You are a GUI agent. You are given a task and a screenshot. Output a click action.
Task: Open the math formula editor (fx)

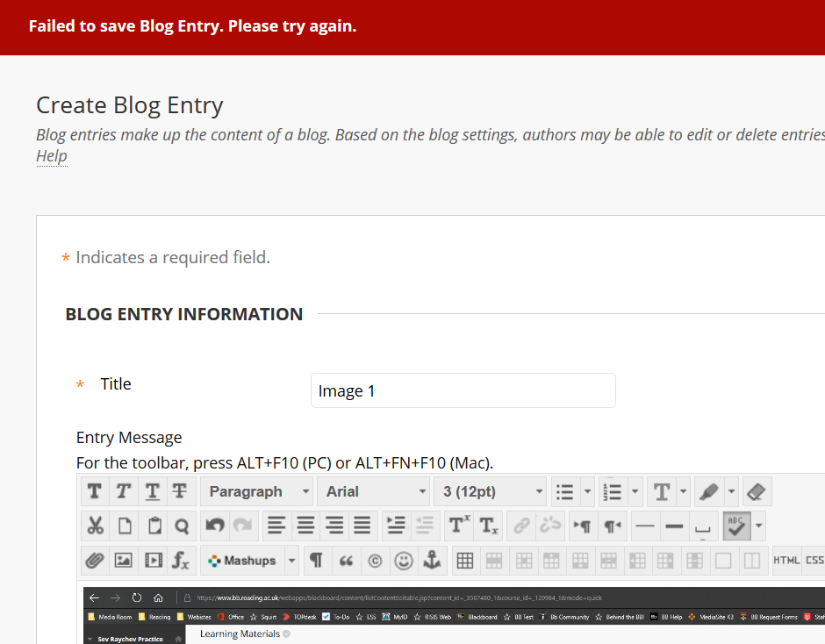coord(181,560)
